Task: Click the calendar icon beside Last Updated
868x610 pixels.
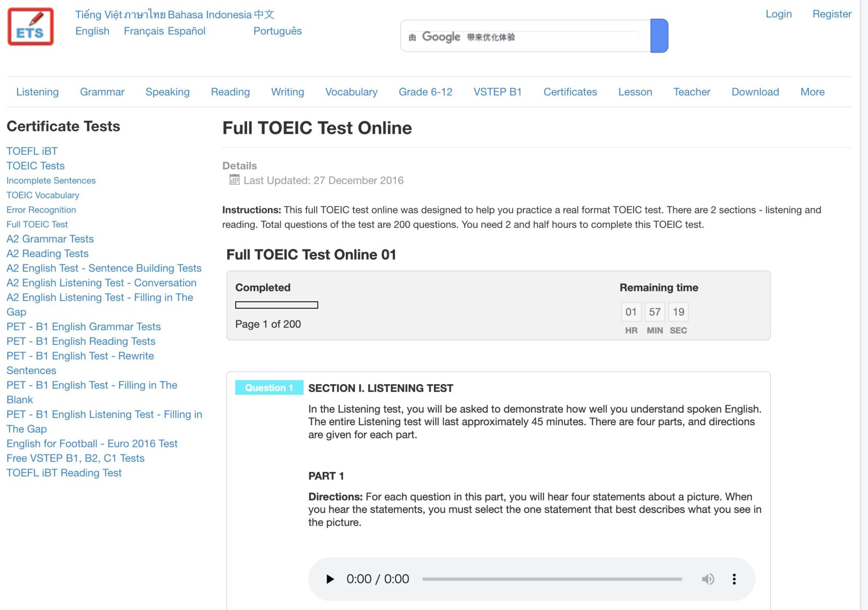Action: point(234,180)
